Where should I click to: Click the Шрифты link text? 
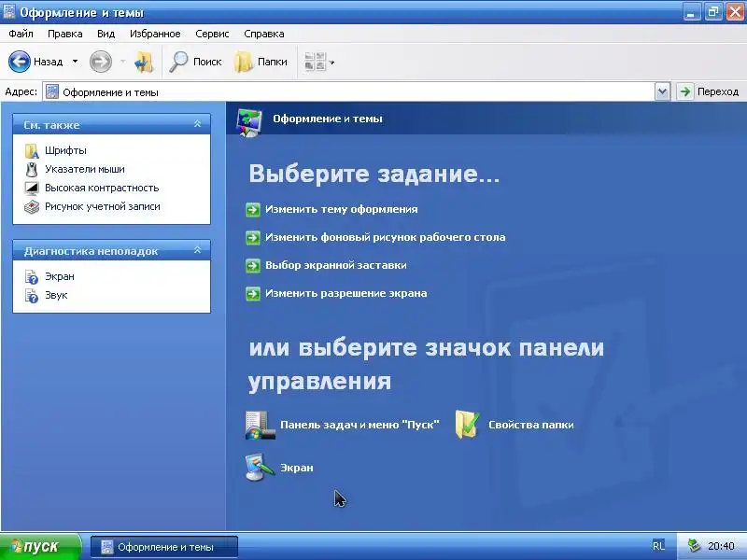pos(65,150)
